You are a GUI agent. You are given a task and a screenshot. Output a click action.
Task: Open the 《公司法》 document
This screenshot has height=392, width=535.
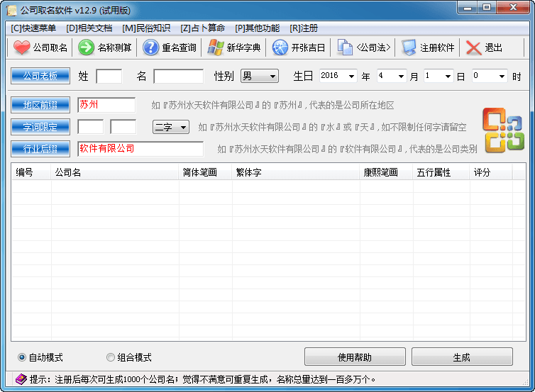(x=346, y=47)
